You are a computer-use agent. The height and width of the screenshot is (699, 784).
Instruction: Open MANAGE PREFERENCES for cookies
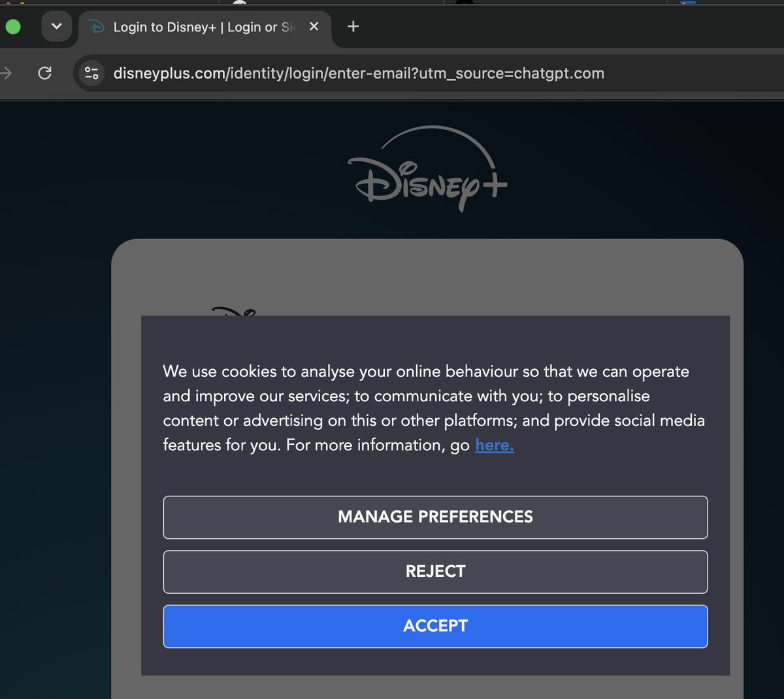coord(435,517)
